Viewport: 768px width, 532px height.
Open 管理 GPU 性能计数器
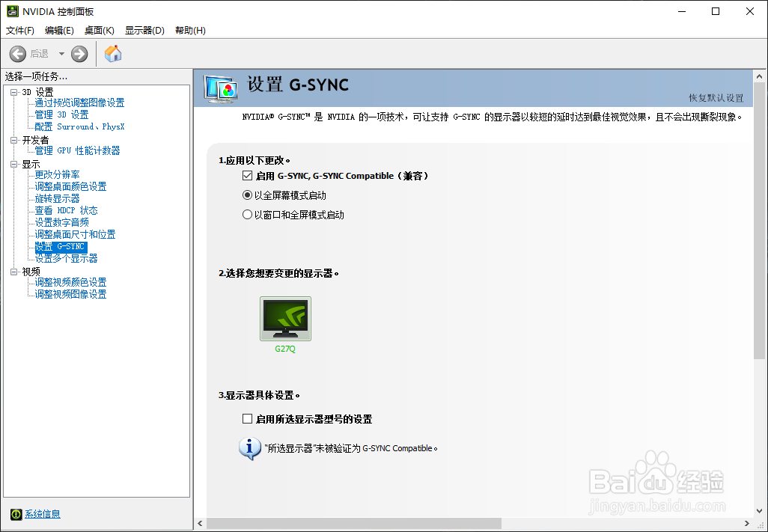[77, 150]
